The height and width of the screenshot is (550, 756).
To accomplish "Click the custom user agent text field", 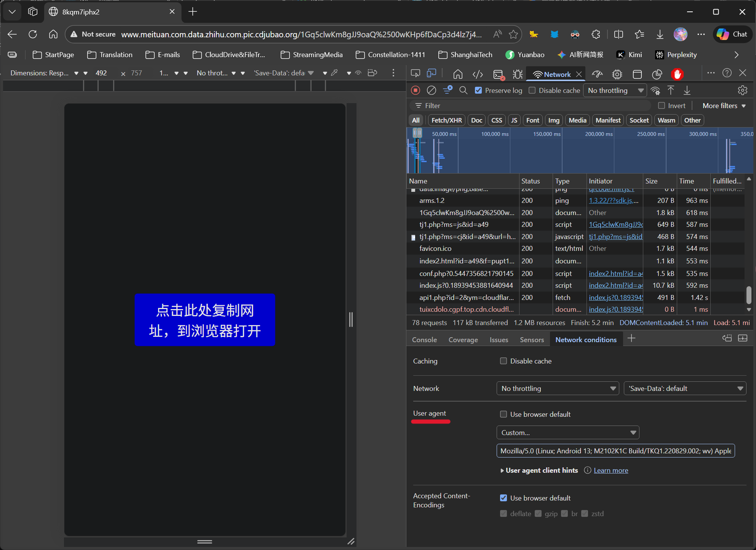I will click(x=615, y=451).
